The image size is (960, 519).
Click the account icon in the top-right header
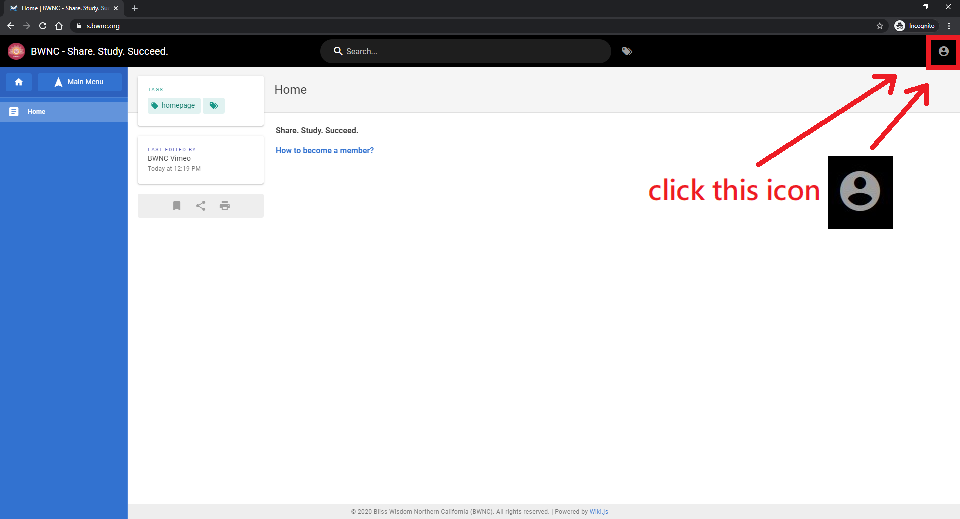[943, 51]
